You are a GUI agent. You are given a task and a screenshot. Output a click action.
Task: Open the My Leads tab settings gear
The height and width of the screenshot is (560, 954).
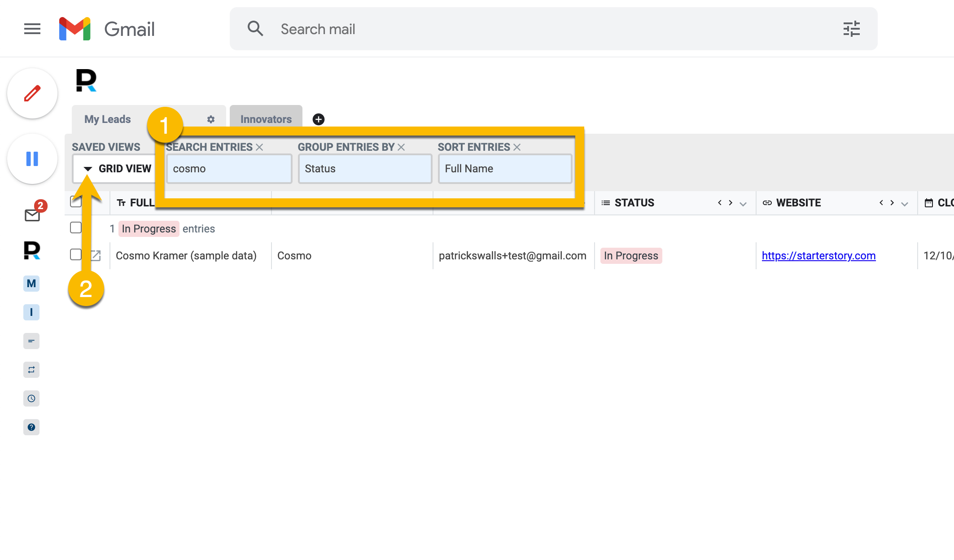click(211, 119)
